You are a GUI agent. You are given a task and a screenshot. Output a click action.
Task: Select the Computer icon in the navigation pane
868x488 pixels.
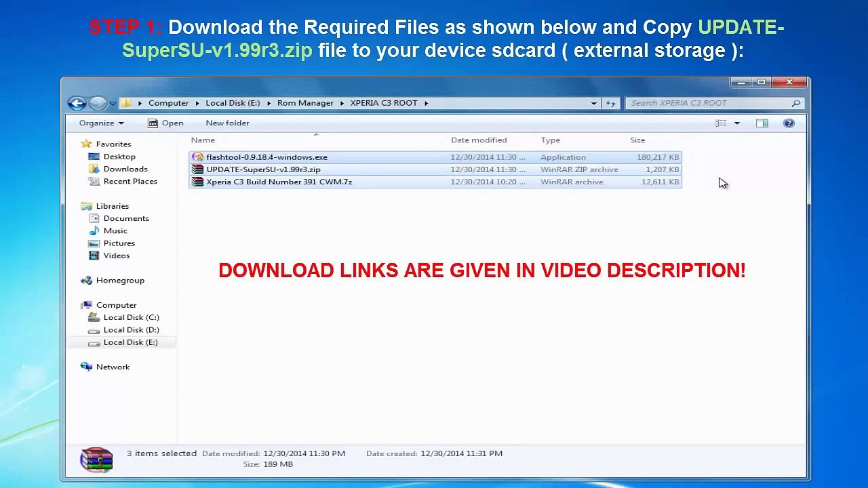pyautogui.click(x=86, y=305)
